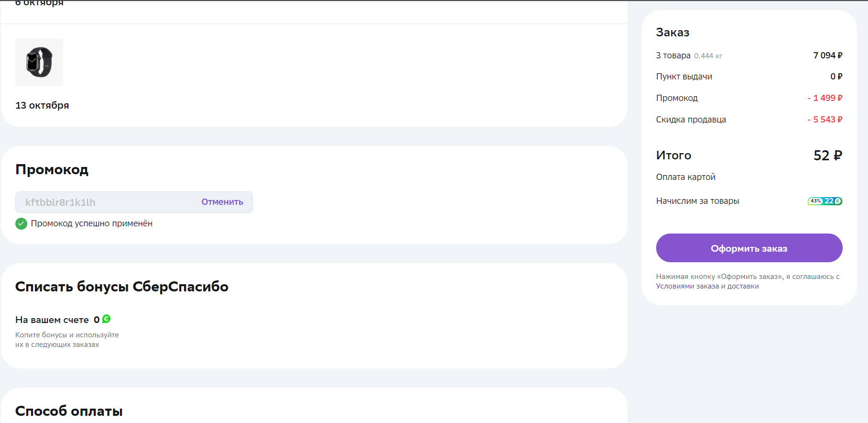Click the Скидка продавца discount amount
This screenshot has height=423, width=868.
pyautogui.click(x=824, y=120)
